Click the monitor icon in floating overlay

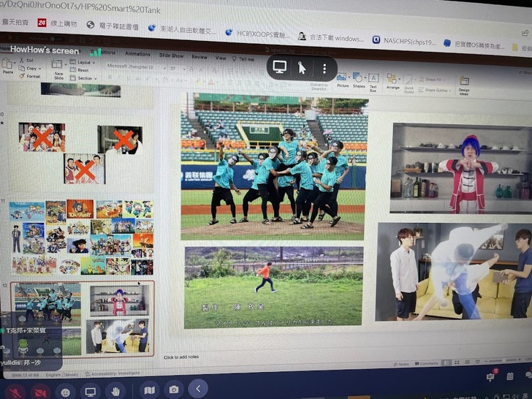(x=279, y=67)
